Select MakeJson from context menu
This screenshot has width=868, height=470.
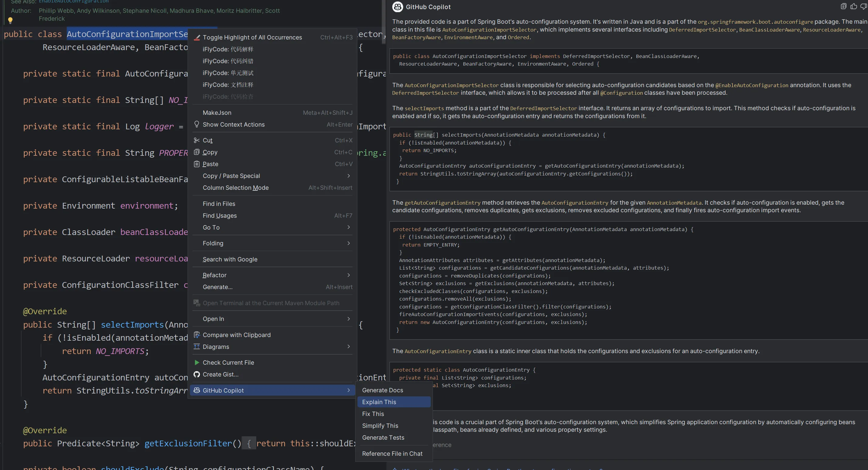click(273, 113)
